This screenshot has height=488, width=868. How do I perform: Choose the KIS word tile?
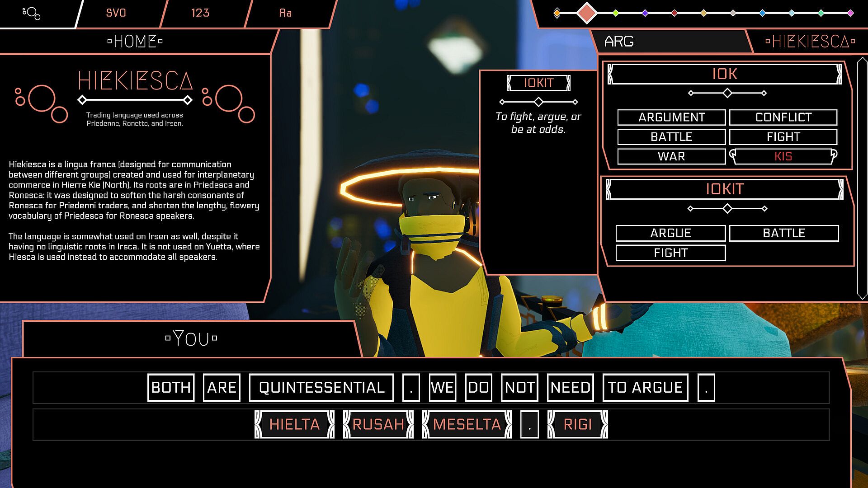(783, 156)
